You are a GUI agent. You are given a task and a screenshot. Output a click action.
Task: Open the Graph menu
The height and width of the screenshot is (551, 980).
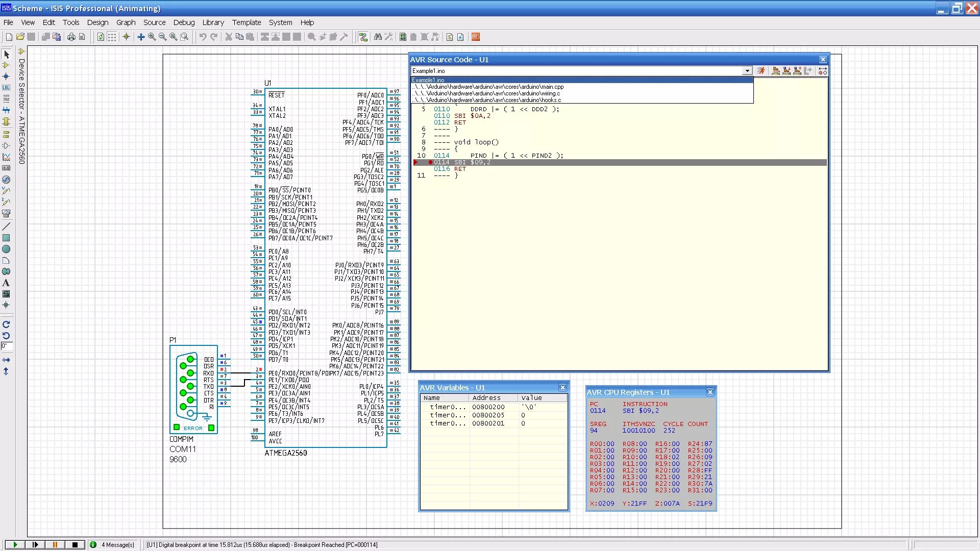126,22
